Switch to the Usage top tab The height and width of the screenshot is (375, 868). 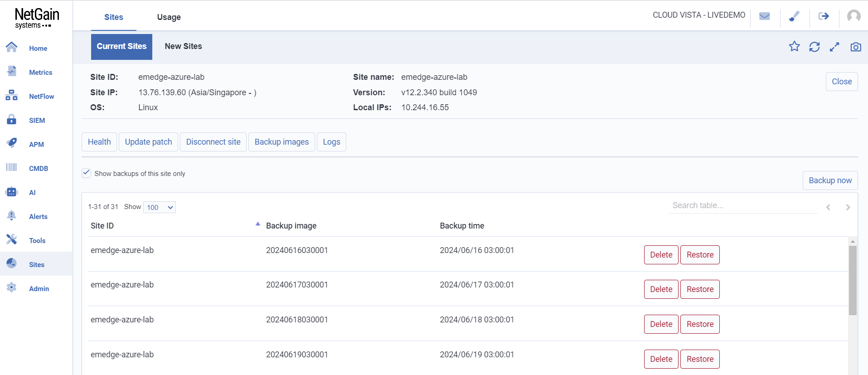point(169,17)
